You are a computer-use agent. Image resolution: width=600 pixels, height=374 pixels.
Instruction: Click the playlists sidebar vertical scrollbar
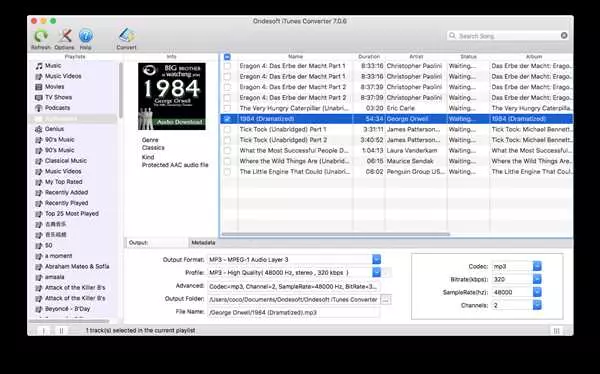click(121, 90)
